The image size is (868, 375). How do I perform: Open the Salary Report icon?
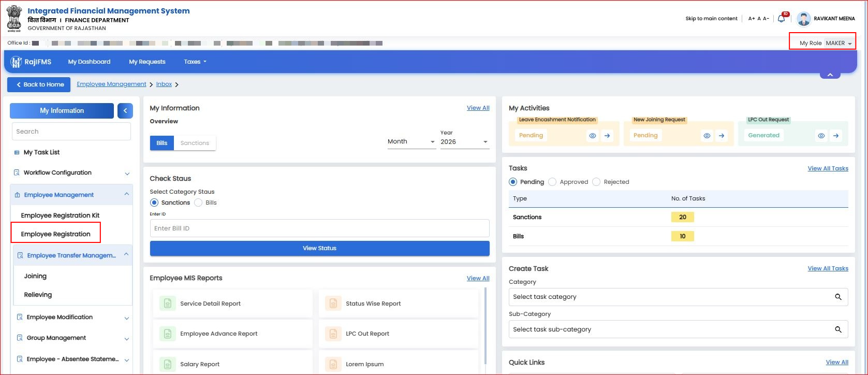point(167,364)
